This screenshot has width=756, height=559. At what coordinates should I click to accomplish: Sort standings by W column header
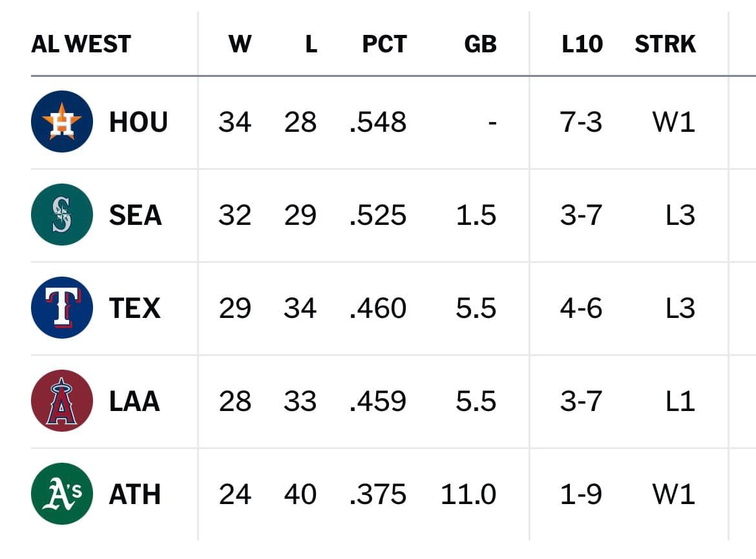240,44
